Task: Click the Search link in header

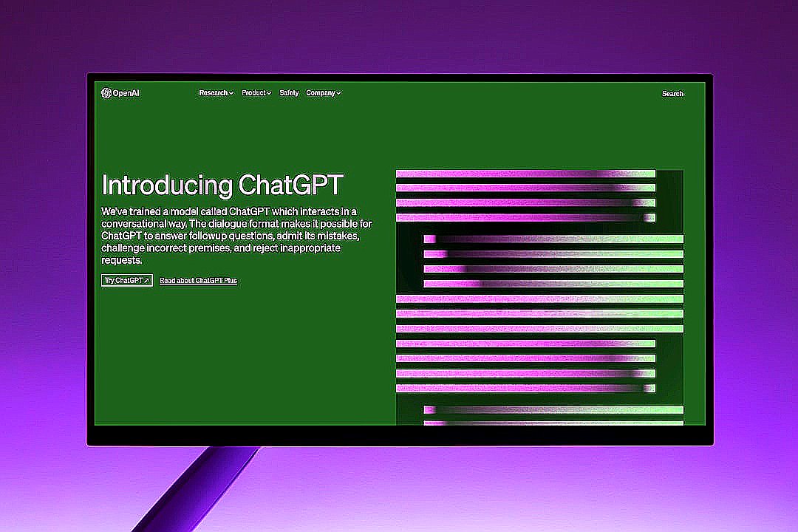Action: click(672, 94)
